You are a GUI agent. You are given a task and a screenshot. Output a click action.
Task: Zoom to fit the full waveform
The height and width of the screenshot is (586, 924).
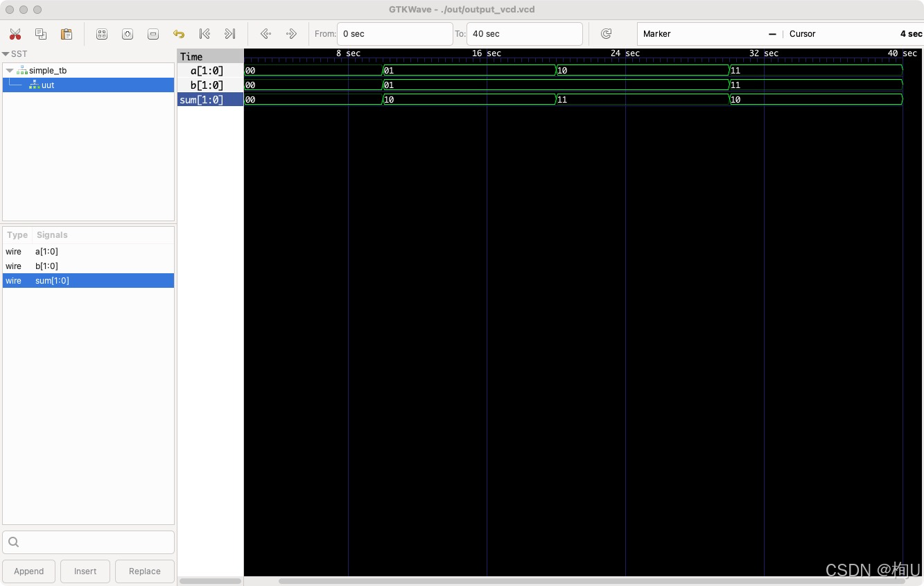102,33
